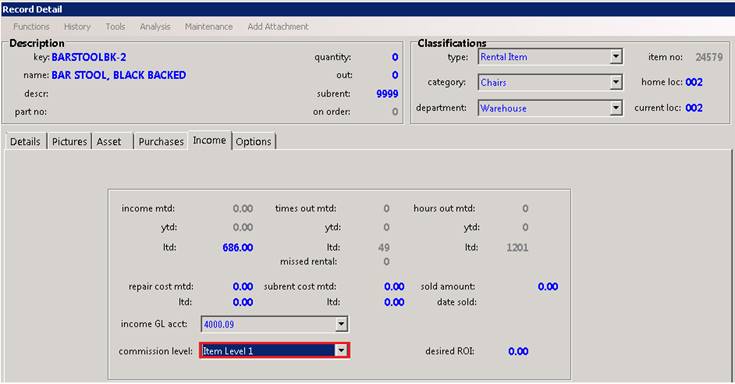
Task: Switch to the Pictures tab
Action: [x=69, y=142]
